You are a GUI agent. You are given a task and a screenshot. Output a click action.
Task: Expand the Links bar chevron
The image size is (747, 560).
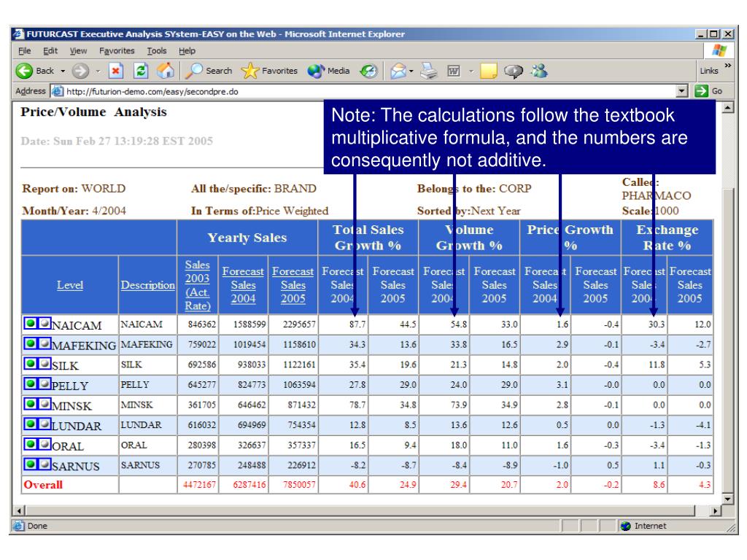click(727, 66)
